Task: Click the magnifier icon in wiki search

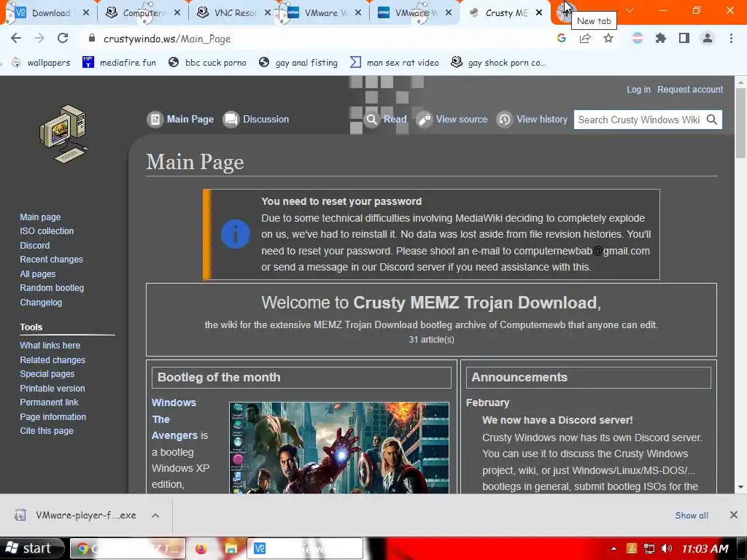Action: 712,120
